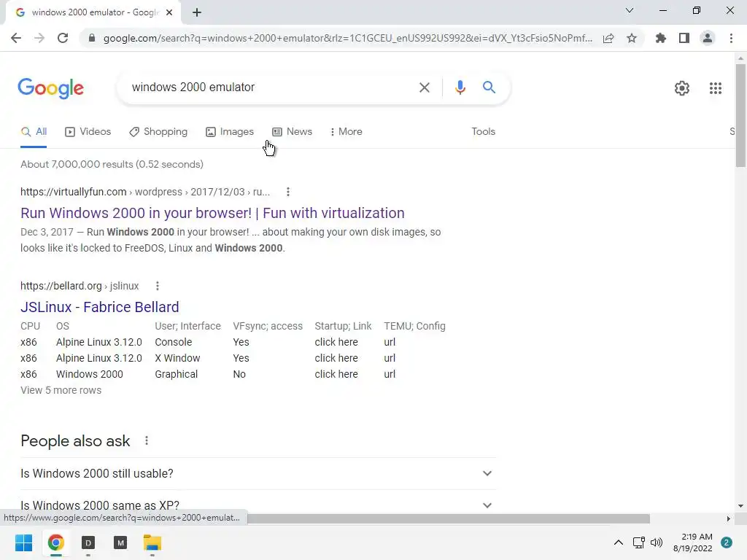
Task: Expand Is Windows 2000 still usable?
Action: coord(258,474)
